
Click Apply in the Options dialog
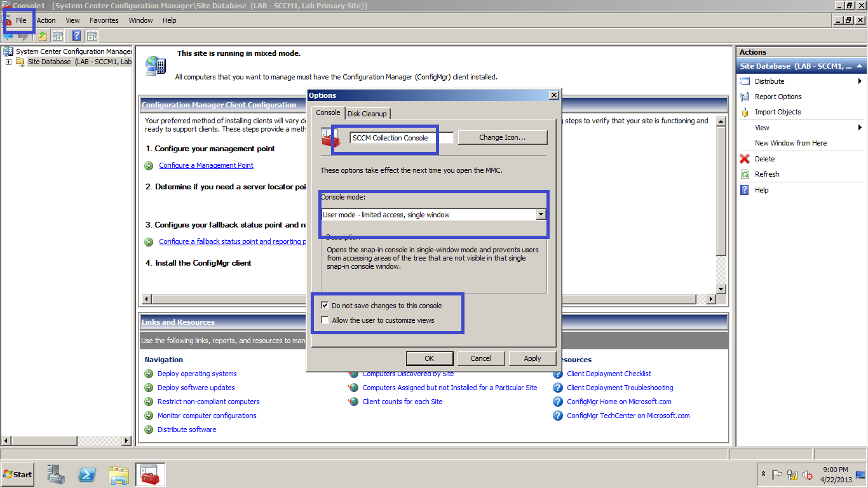tap(532, 358)
